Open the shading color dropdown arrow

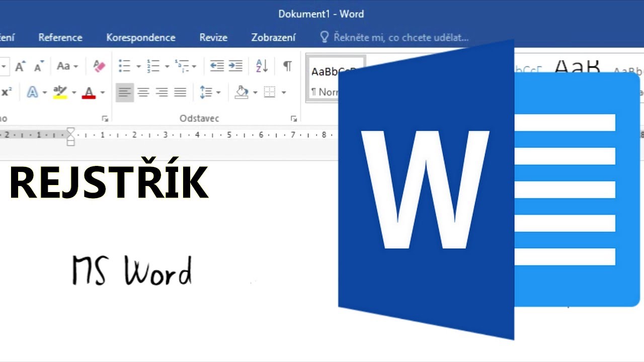tap(255, 93)
